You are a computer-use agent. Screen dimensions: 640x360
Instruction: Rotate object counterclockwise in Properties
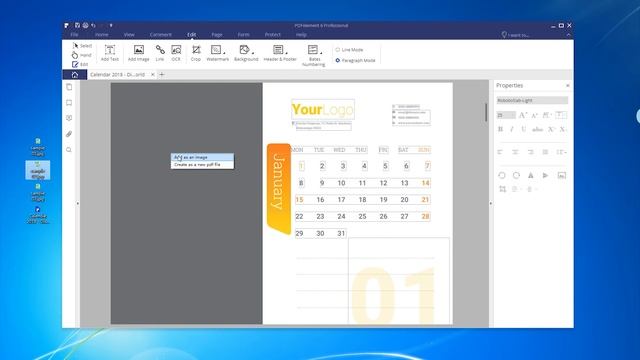(x=502, y=176)
